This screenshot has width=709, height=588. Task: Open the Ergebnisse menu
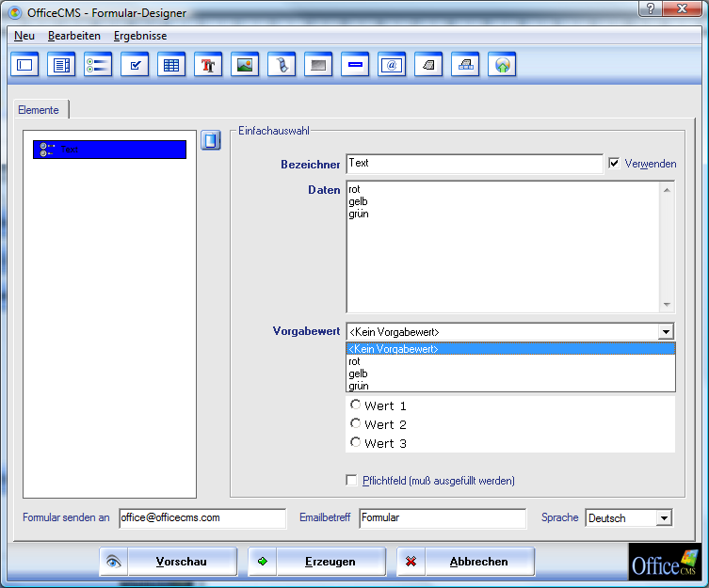(x=140, y=36)
